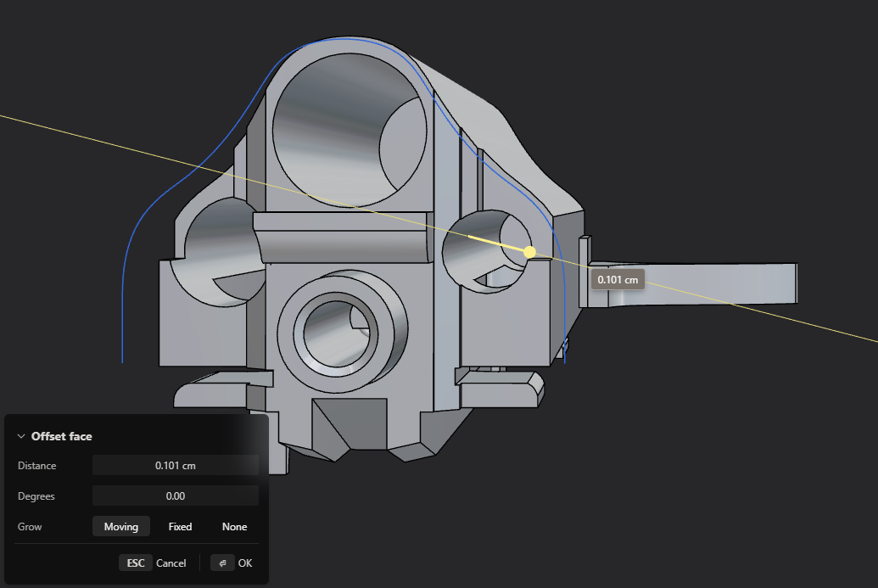Click the Distance input field
Viewport: 878px width, 588px height.
[176, 465]
